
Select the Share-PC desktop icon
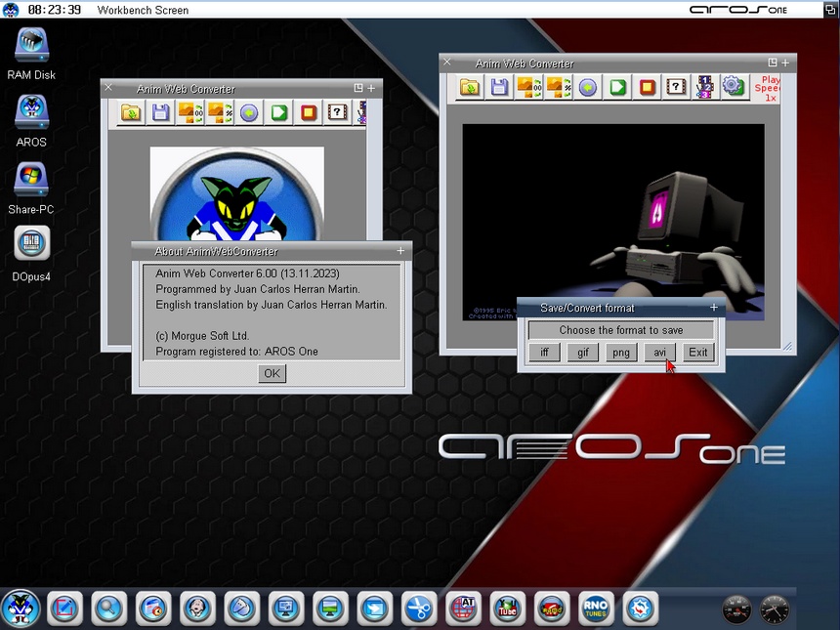click(31, 189)
